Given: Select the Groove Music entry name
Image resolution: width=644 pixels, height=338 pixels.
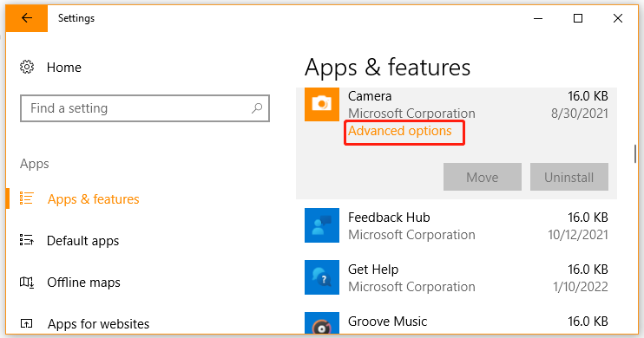Looking at the screenshot, I should pyautogui.click(x=387, y=322).
